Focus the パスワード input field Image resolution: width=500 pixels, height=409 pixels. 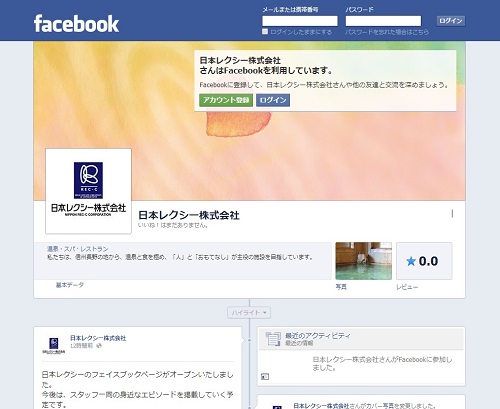tap(383, 21)
